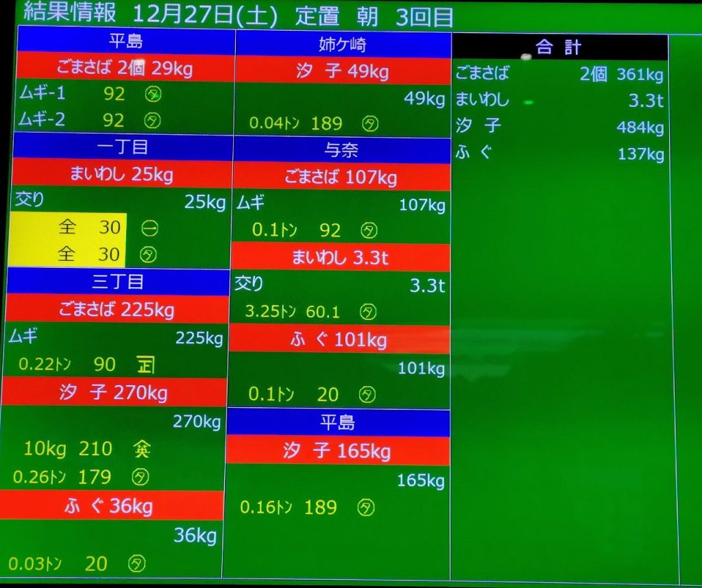Click the red ふぐ 101kg bar
This screenshot has height=588, width=702.
tap(339, 340)
